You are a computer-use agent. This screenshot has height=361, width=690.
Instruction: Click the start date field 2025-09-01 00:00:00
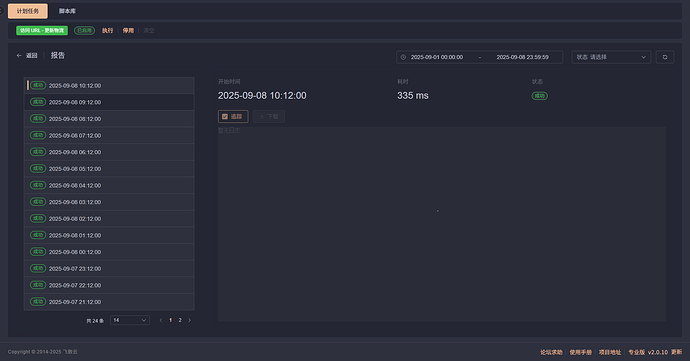437,57
